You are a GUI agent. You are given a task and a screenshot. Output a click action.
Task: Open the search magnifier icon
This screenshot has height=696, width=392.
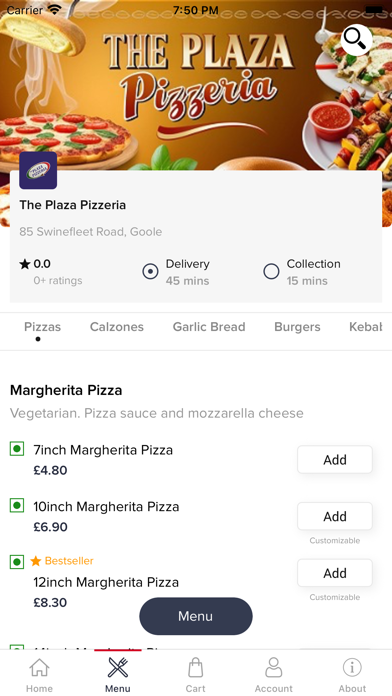click(356, 40)
